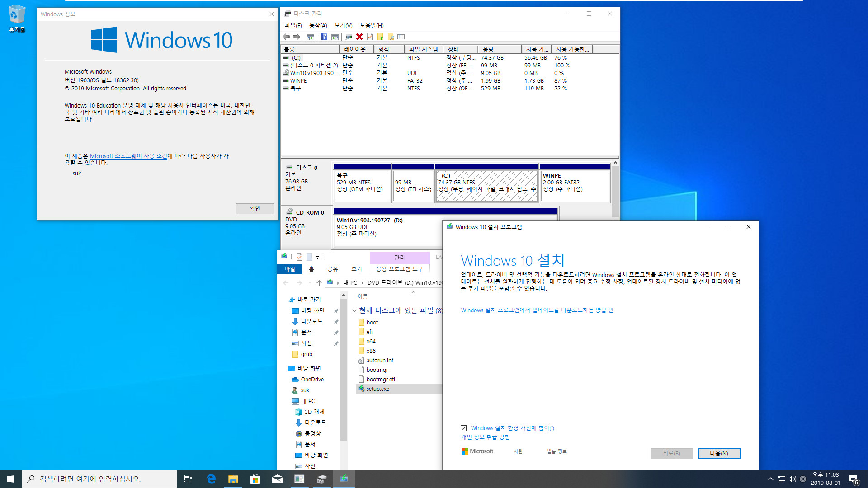Open the 파일 ribbon tab in Explorer
This screenshot has height=488, width=868.
point(290,269)
